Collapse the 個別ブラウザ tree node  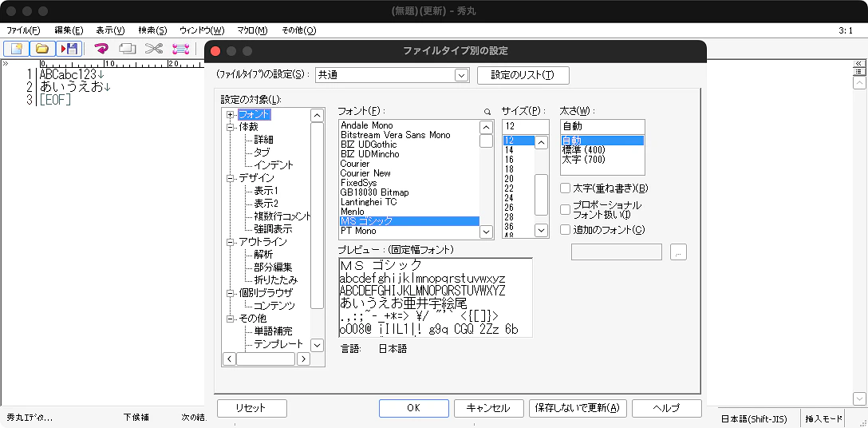[x=231, y=293]
